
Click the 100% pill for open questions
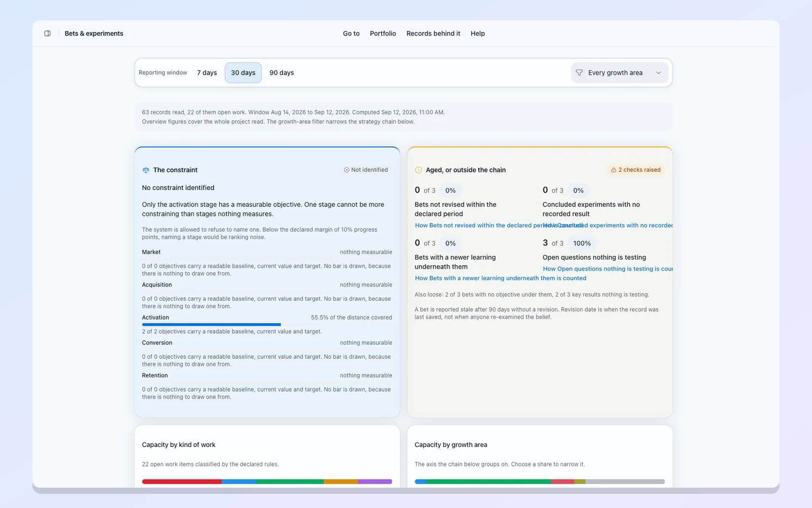pos(582,243)
